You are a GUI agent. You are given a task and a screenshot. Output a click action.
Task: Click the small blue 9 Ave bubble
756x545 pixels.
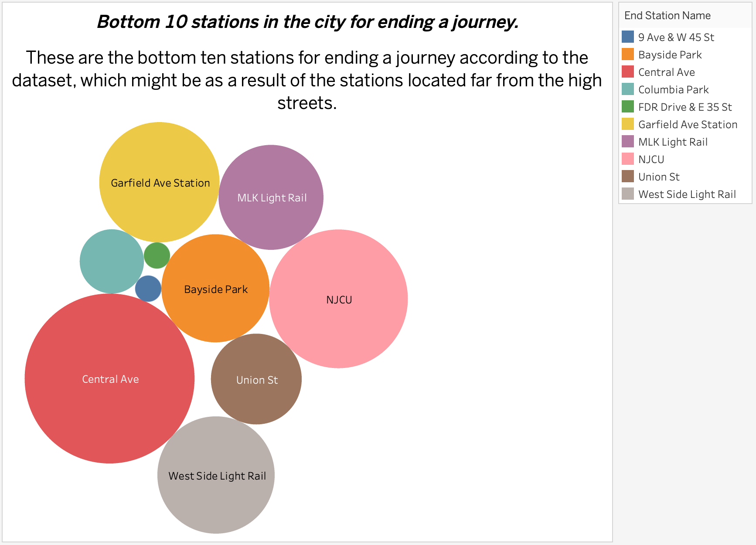148,288
